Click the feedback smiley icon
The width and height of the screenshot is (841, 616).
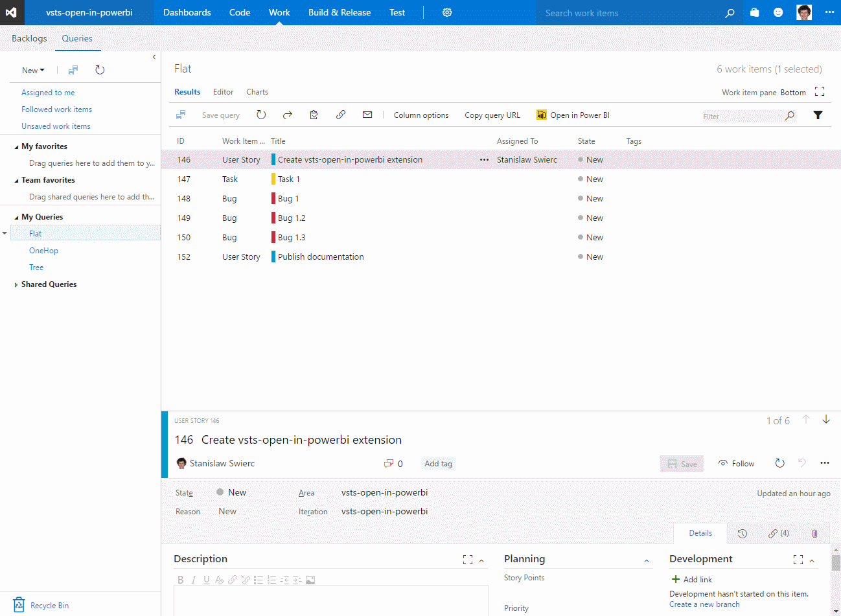[778, 12]
